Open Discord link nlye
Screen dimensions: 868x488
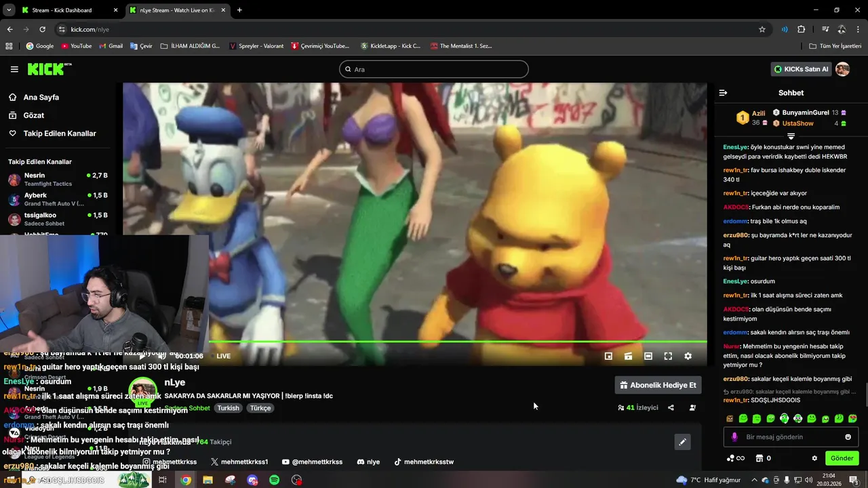click(x=368, y=462)
